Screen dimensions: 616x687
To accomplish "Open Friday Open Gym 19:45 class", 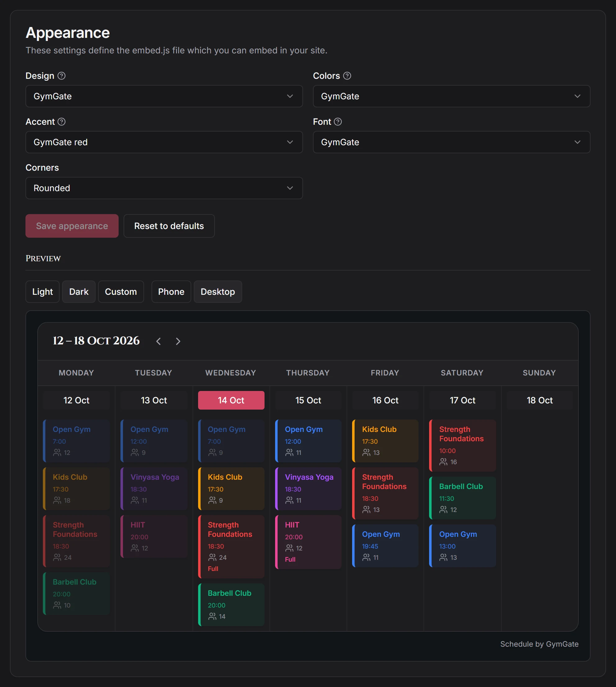I will [385, 546].
